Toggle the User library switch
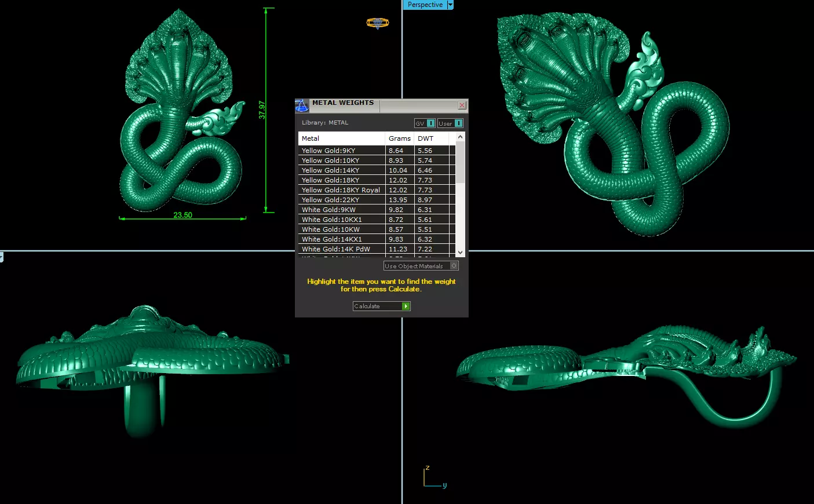 pos(450,123)
